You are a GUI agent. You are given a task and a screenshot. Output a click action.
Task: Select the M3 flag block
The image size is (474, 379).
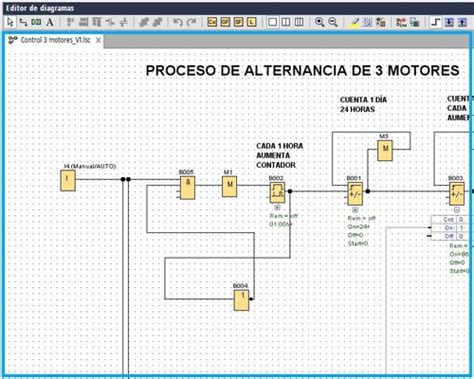[x=385, y=151]
